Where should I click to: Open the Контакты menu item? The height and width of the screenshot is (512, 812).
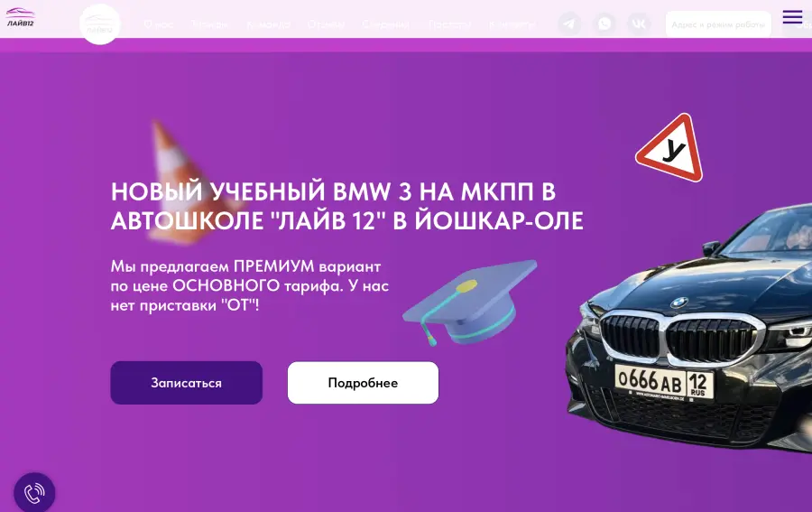512,24
